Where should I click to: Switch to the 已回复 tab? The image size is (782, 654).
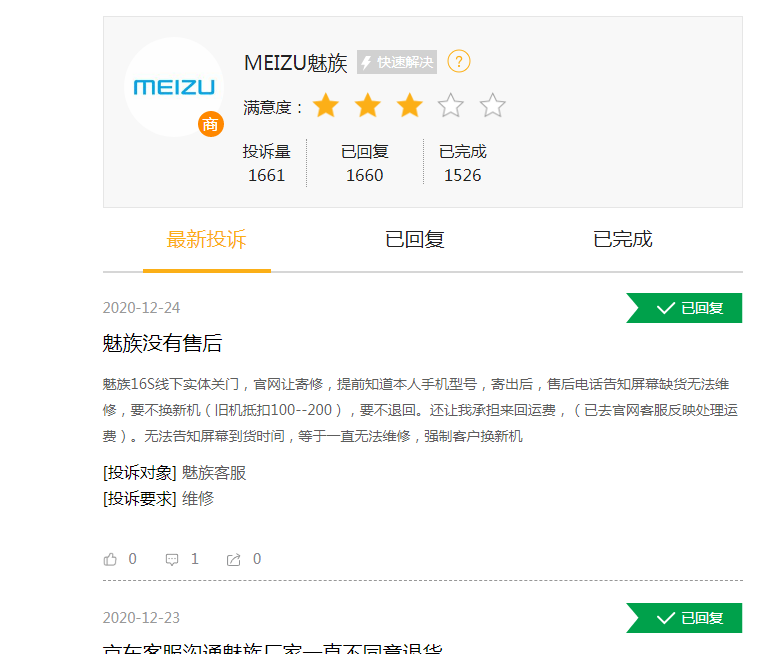coord(414,239)
